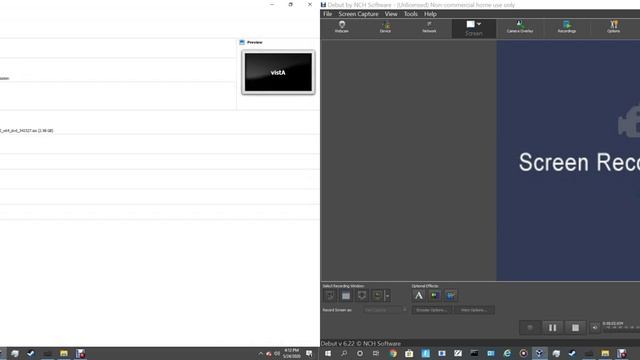Open Camera Overlay in Debut toolbar
This screenshot has width=640, height=360.
coord(520,27)
